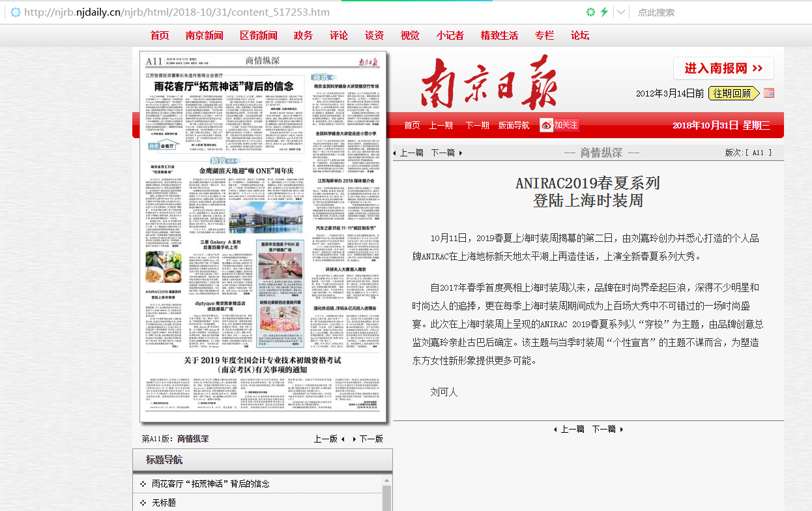This screenshot has height=511, width=812.
Task: Click the green refresh icon in address bar
Action: click(x=590, y=12)
